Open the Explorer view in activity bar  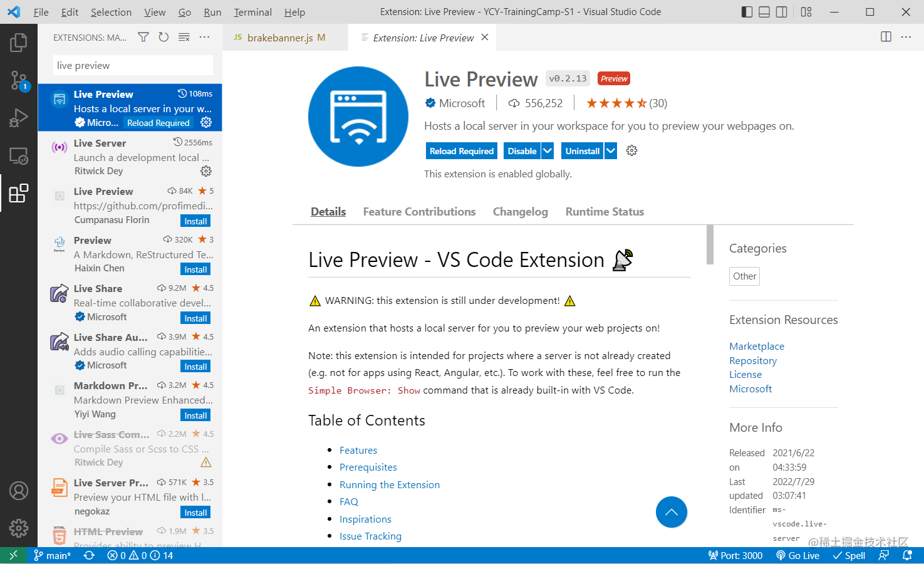tap(19, 43)
